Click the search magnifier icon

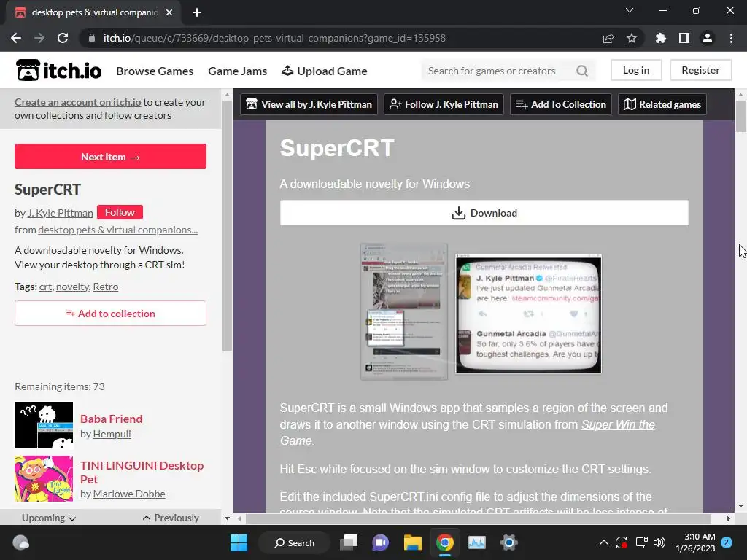pos(581,71)
